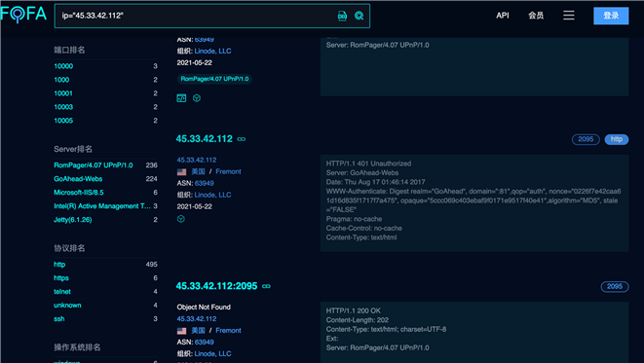This screenshot has height=363, width=644.
Task: Click 美国 in the GoAhead result
Action: click(x=198, y=171)
